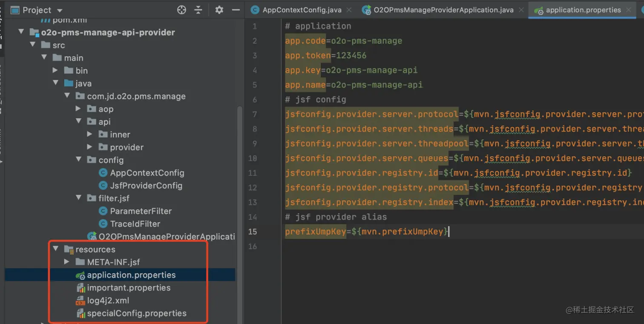Screen dimensions: 644x324
Task: Click important.properties file icon
Action: pos(80,288)
